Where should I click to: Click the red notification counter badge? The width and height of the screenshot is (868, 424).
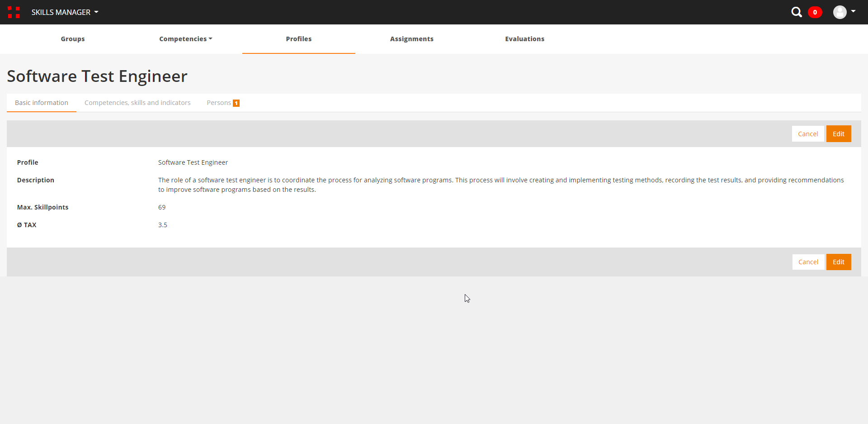click(x=815, y=12)
